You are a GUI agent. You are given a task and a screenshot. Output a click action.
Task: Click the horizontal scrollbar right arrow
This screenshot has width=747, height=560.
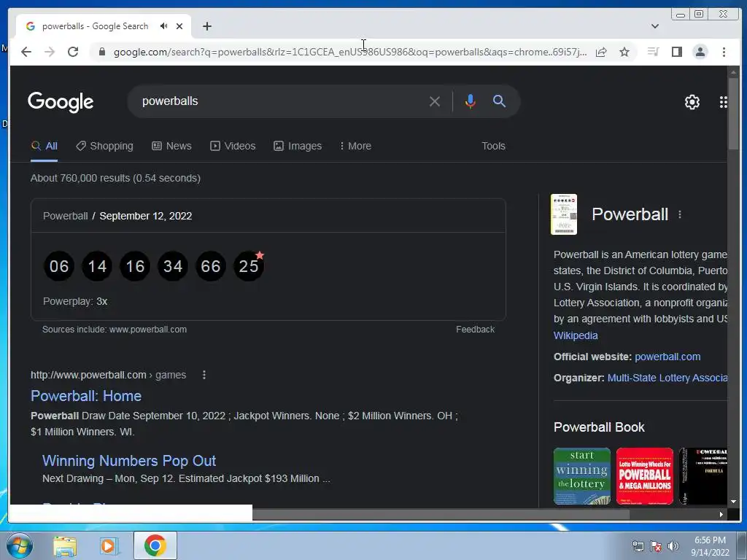(x=721, y=514)
